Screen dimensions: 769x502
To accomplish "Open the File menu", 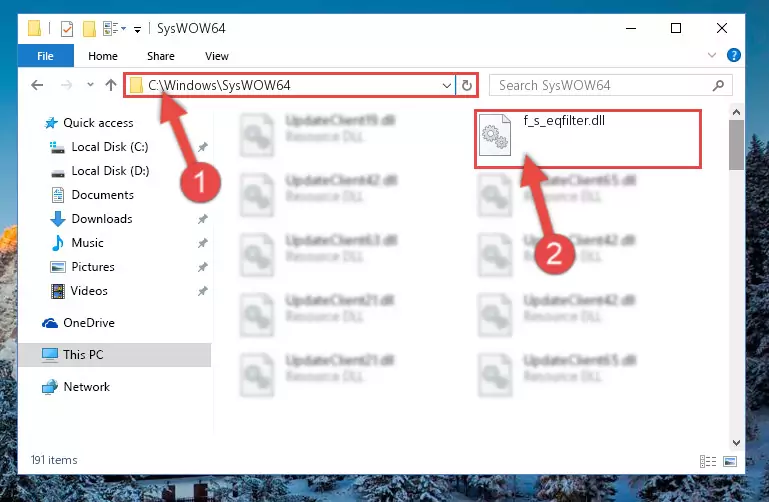I will pos(46,56).
